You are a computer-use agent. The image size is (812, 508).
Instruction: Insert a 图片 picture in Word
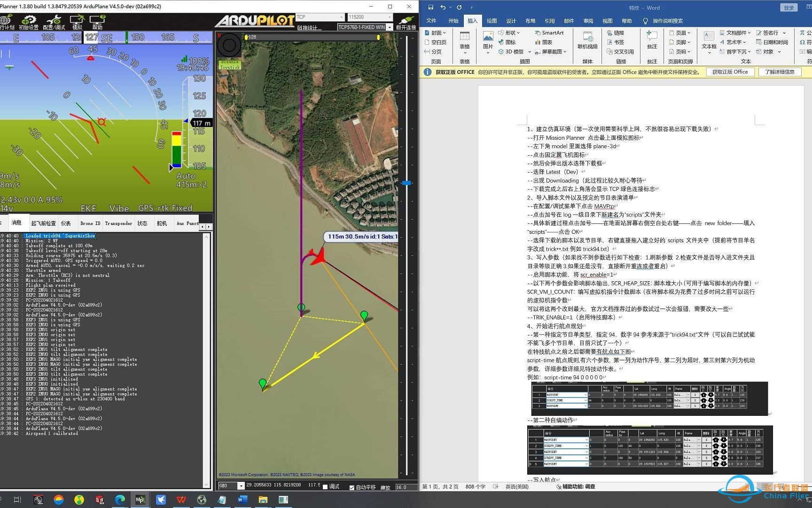tap(488, 41)
